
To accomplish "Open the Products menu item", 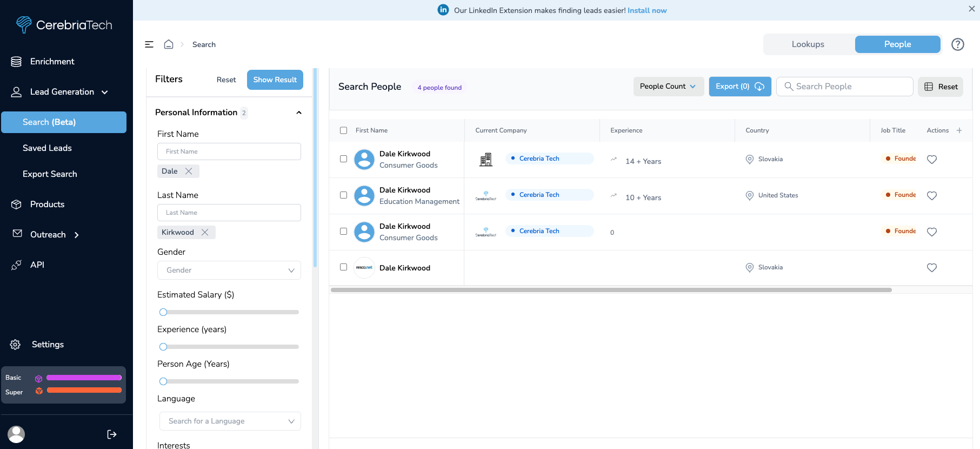I will coord(47,204).
